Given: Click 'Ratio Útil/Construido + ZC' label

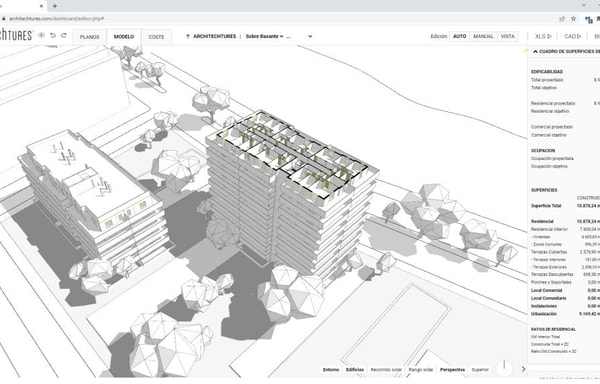Looking at the screenshot, I should (x=554, y=351).
